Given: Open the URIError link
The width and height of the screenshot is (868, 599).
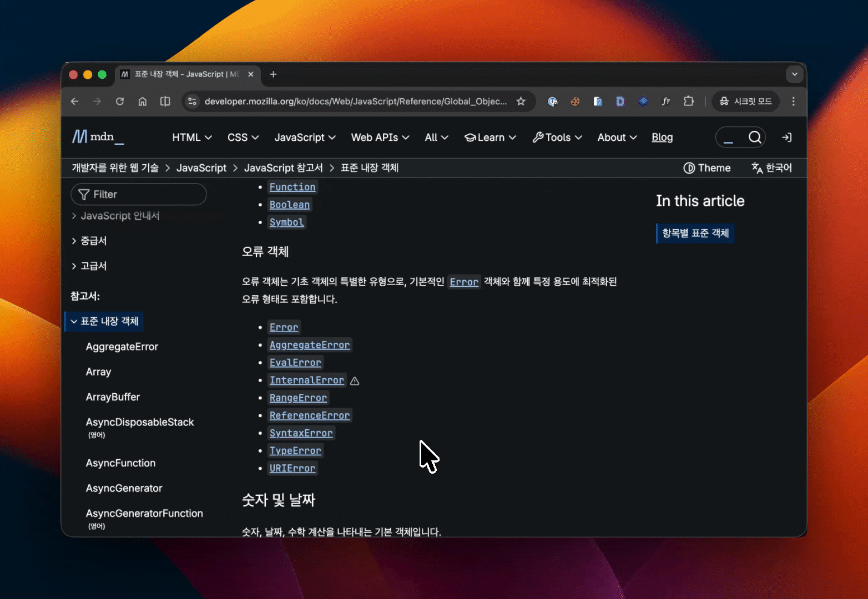Looking at the screenshot, I should pyautogui.click(x=292, y=469).
